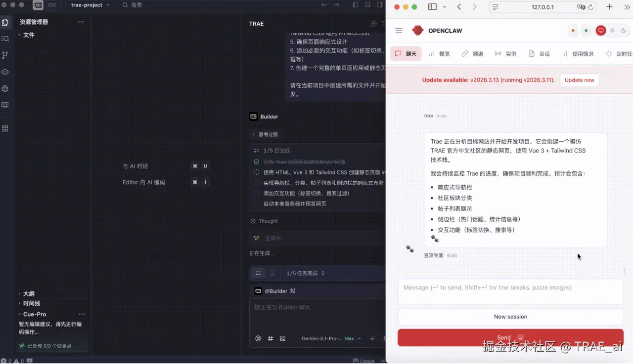Open the extensions grid icon in Trae
633x364 pixels.
pyautogui.click(x=5, y=128)
